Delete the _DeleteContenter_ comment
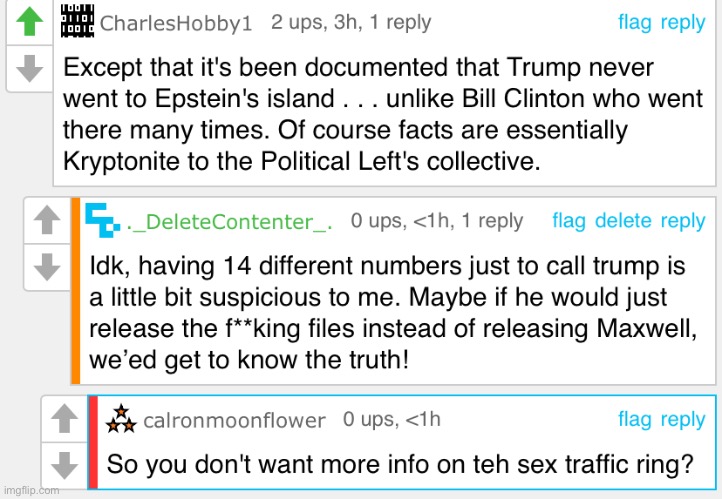Screen dimensions: 722x499 pyautogui.click(x=623, y=221)
